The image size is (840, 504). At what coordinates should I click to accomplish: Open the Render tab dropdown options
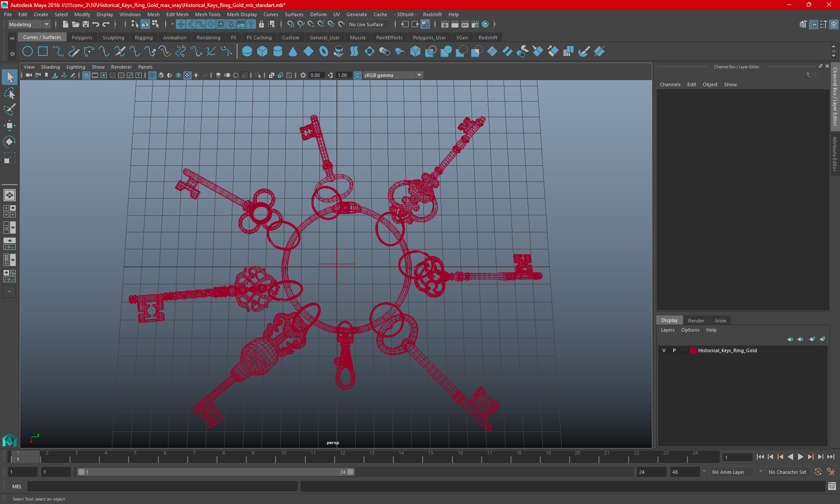(695, 320)
